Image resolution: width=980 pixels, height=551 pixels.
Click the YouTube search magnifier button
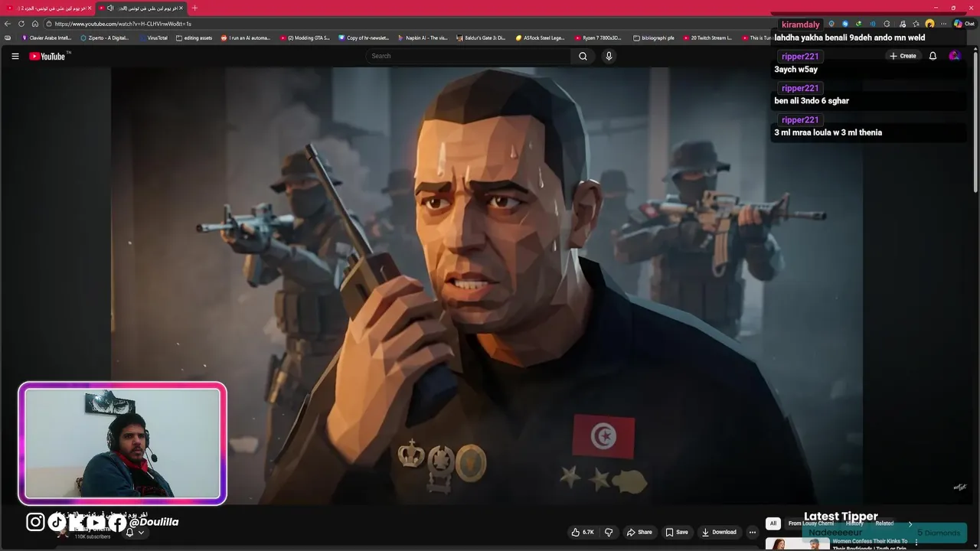click(x=583, y=56)
